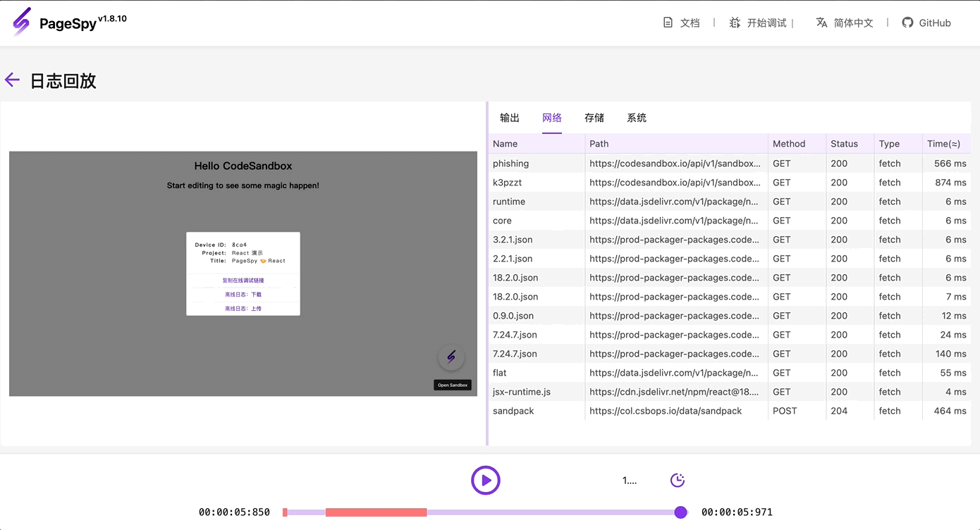Click the playback progress slider handle
The image size is (980, 530).
[680, 512]
